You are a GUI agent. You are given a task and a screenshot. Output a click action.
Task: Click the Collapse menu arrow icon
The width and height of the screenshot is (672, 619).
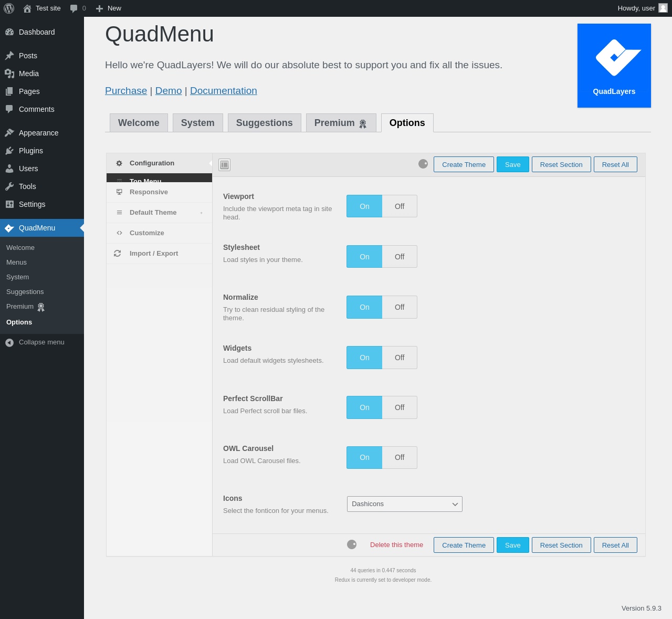(9, 342)
